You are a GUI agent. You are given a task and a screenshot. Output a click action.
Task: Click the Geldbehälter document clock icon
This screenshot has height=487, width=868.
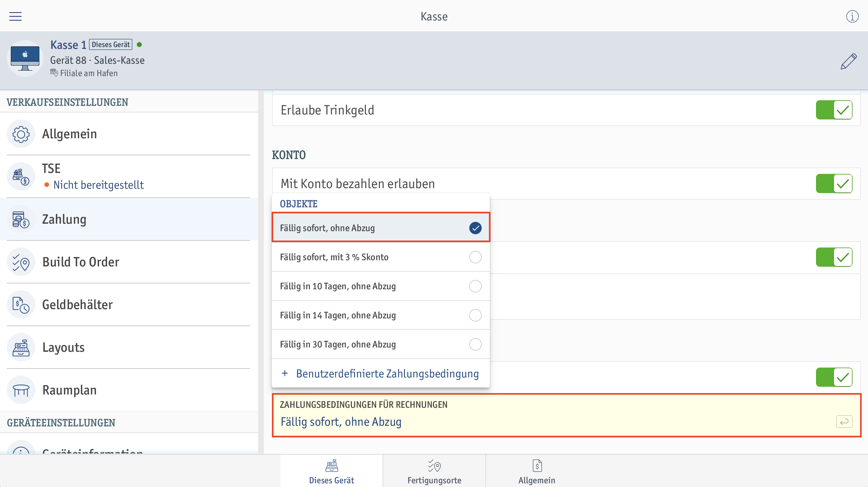coord(21,305)
